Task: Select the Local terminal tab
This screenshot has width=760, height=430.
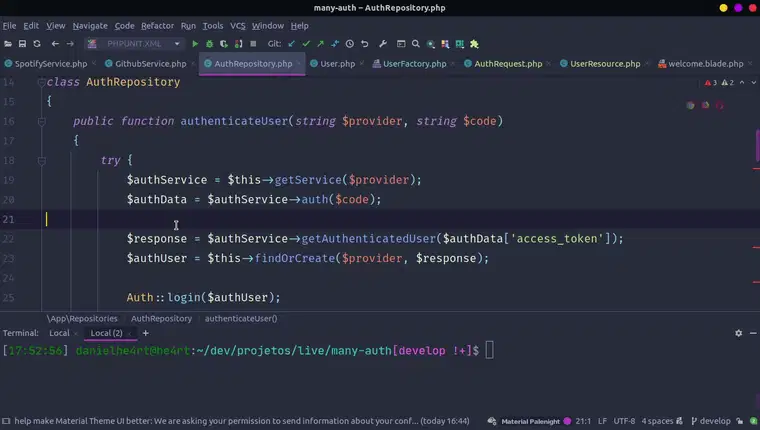Action: click(59, 333)
